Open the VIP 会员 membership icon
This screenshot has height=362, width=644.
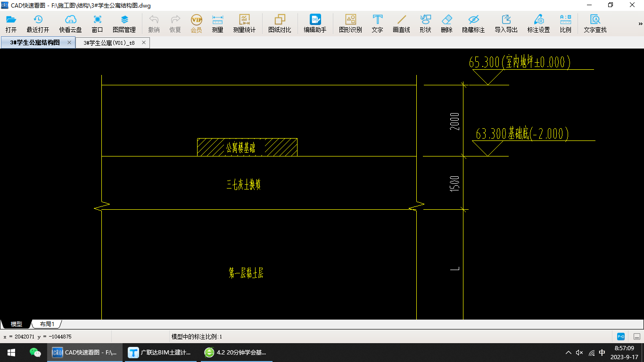(x=196, y=24)
